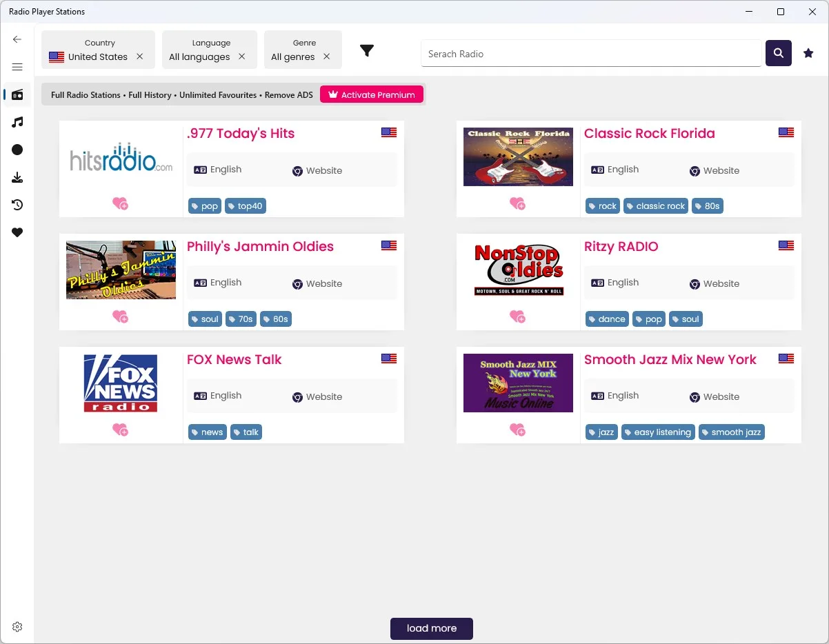
Task: Select the Classic Rock Florida guitar thumbnail
Action: click(518, 157)
